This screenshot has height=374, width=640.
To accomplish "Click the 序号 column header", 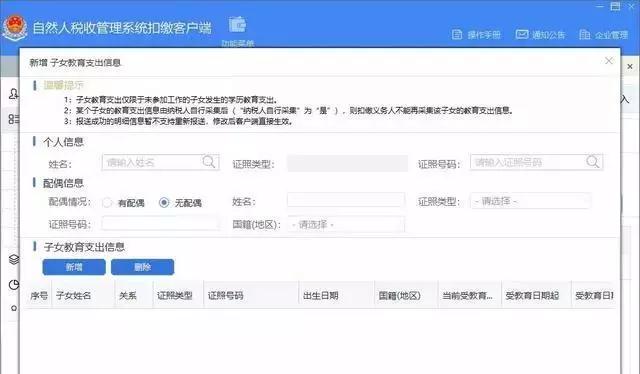I will pyautogui.click(x=39, y=295).
